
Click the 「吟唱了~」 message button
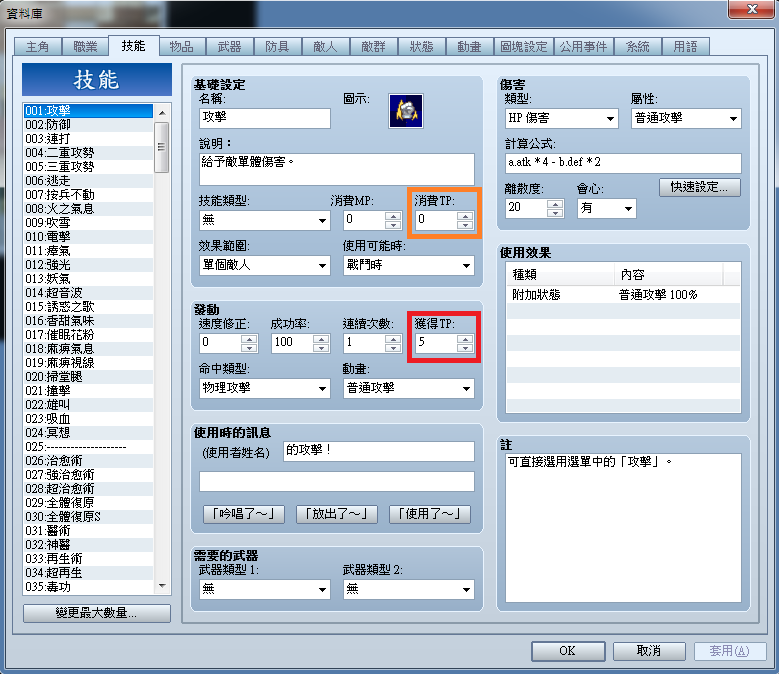pyautogui.click(x=243, y=514)
